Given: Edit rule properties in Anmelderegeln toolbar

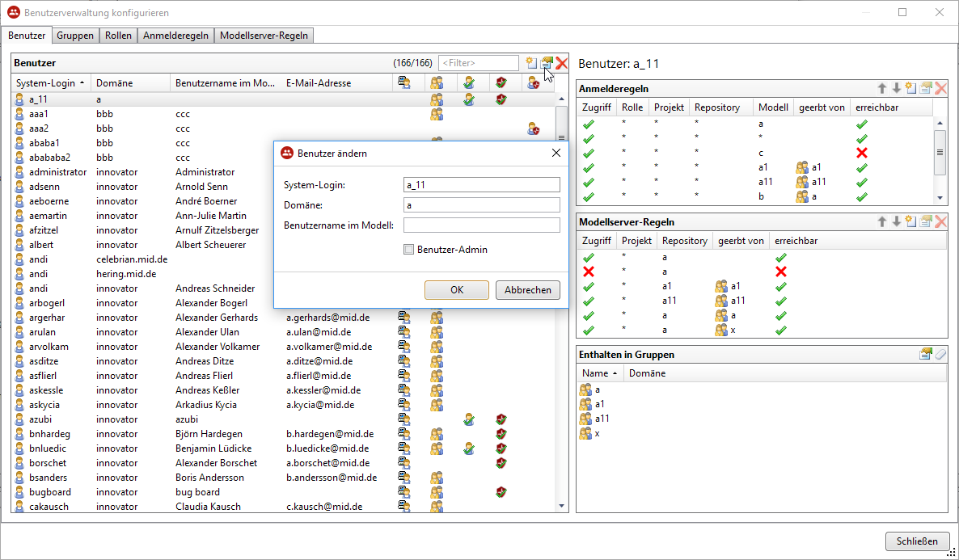Looking at the screenshot, I should pyautogui.click(x=926, y=89).
